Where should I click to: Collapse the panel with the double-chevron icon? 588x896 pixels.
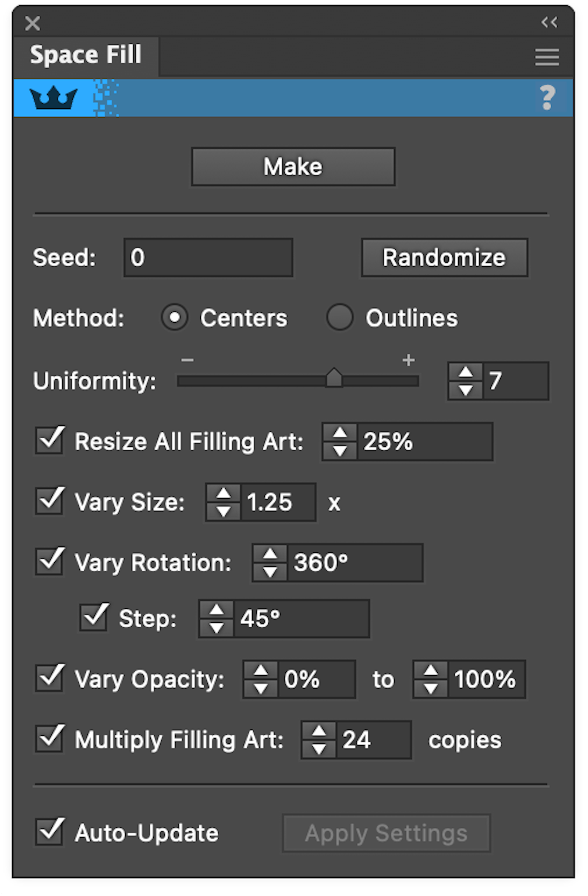(549, 22)
